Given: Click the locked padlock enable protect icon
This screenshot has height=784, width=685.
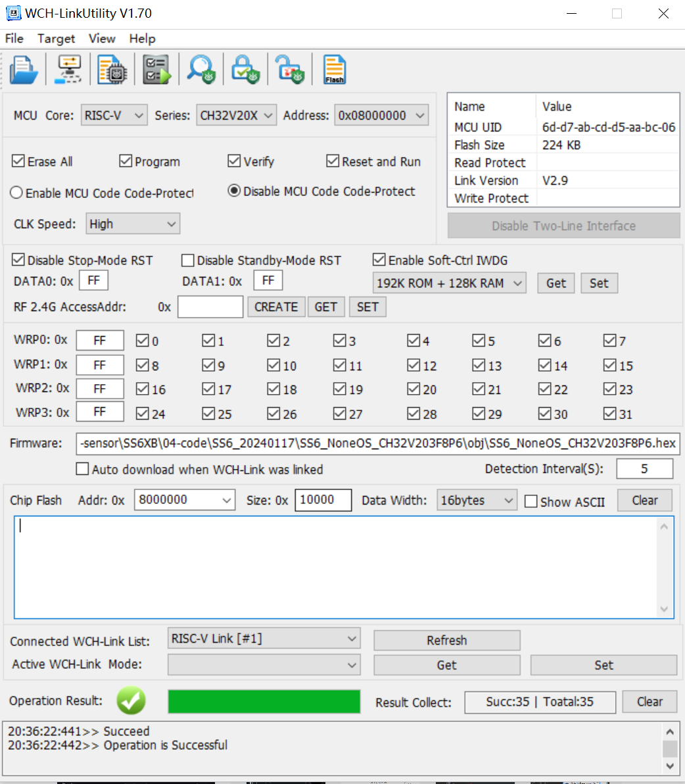Looking at the screenshot, I should pos(245,70).
